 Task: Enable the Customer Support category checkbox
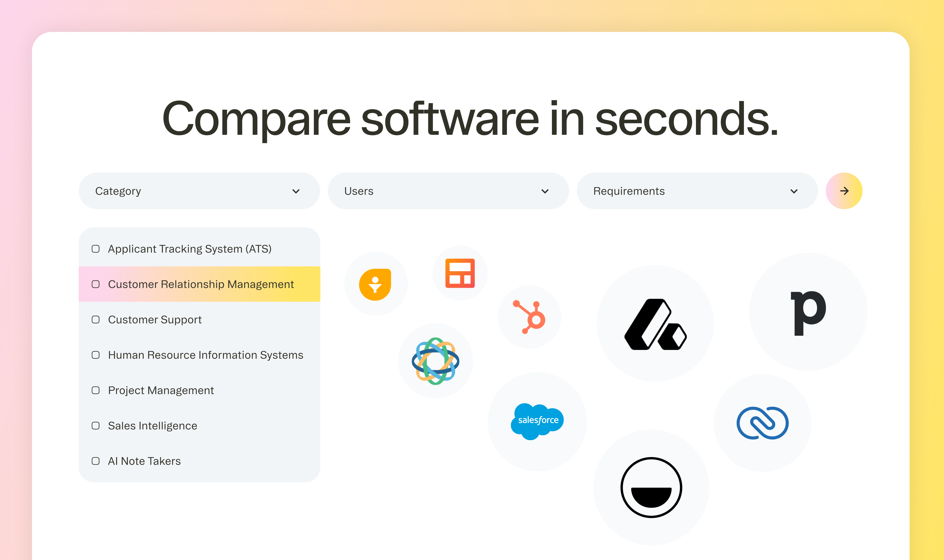(x=95, y=319)
